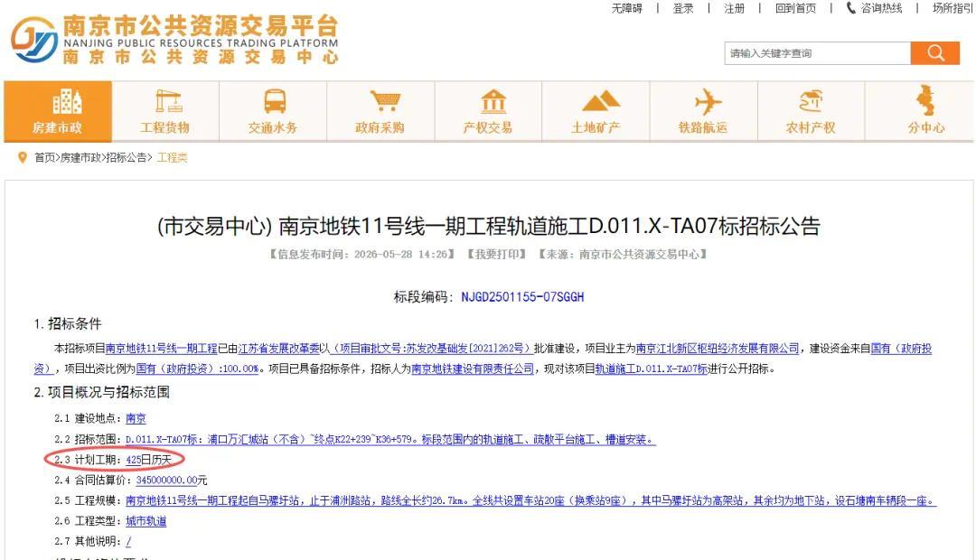Click 轨道施工D.011.X-TA07标 underlined text

(651, 369)
